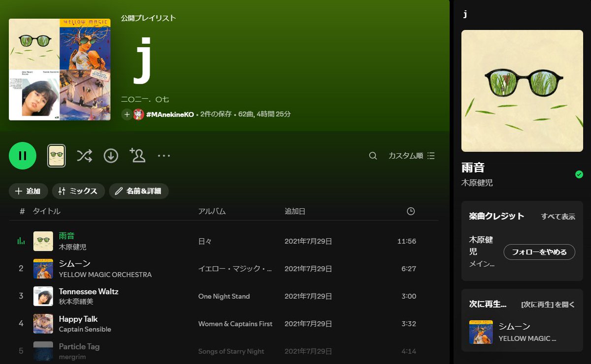Click すべて表示 for song credits
This screenshot has height=364, width=591.
(558, 216)
